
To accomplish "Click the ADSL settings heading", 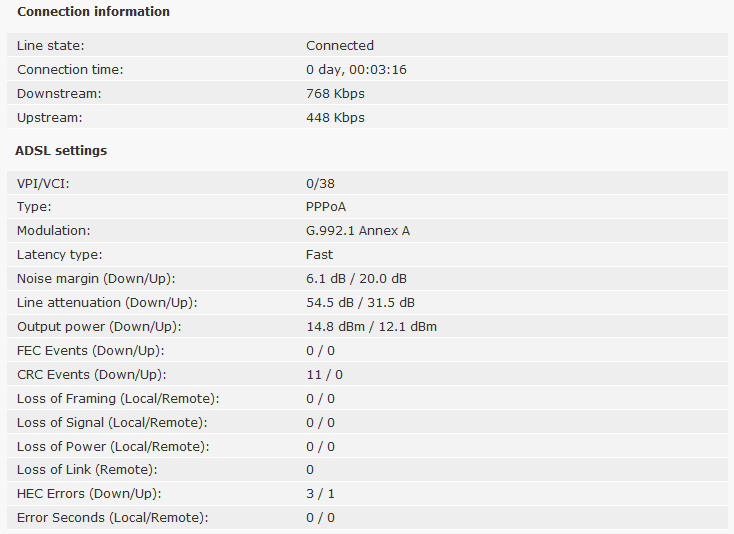I will pos(61,151).
